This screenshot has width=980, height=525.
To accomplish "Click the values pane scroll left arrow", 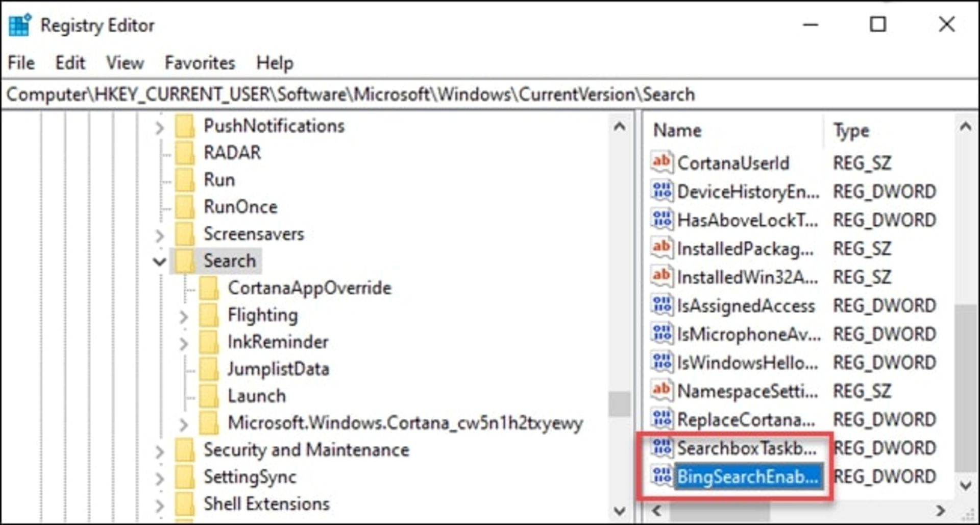I will pos(657,510).
